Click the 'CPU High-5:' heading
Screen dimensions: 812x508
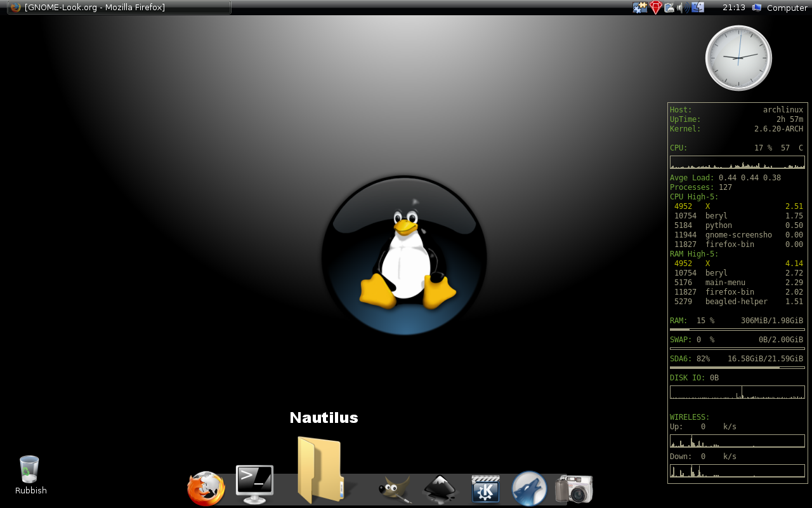[x=694, y=197]
